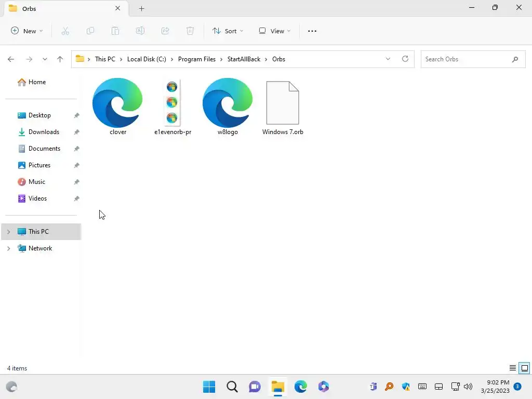
Task: Select the w8logo file thumbnail
Action: (228, 103)
